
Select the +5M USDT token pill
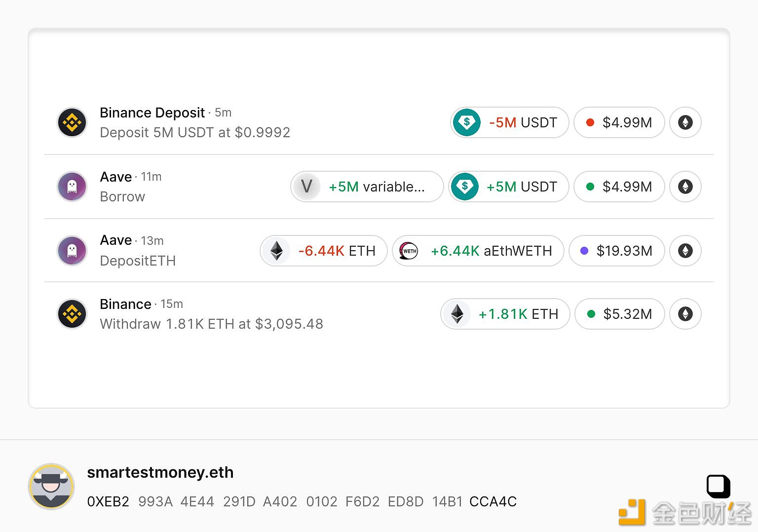point(508,187)
